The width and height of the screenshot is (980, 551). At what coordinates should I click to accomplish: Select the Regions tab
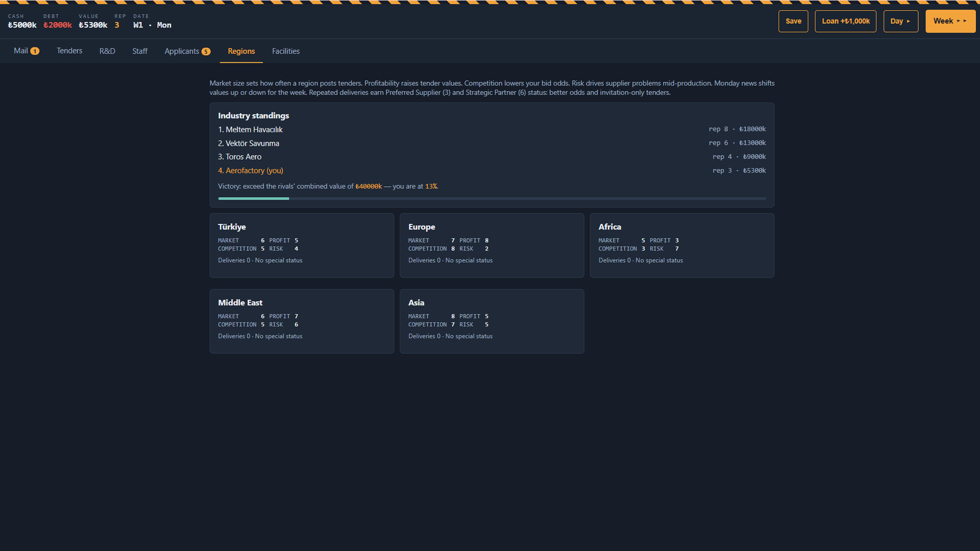[241, 51]
